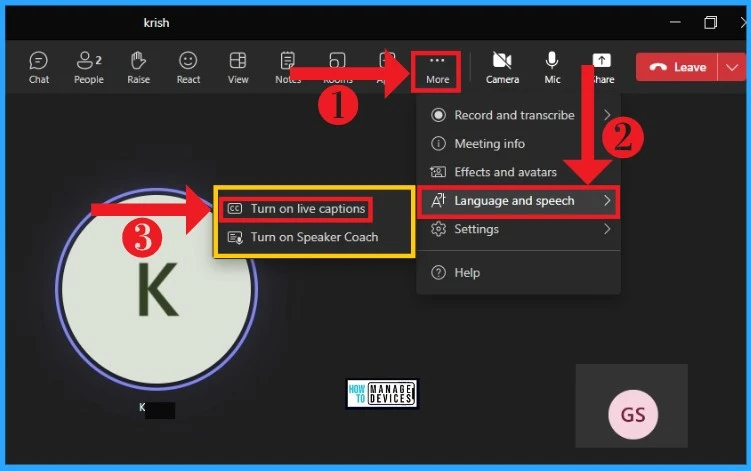751x471 pixels.
Task: Click the K participant avatar
Action: 157,289
